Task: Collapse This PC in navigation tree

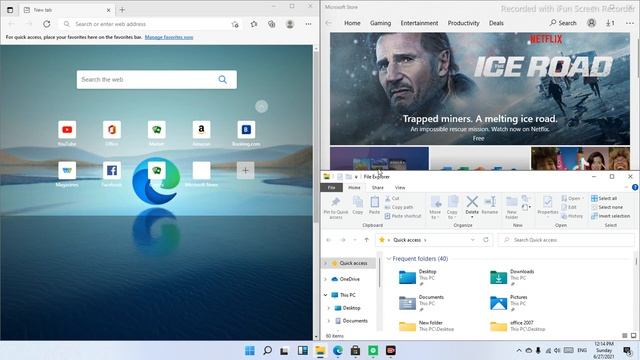Action: tap(325, 295)
